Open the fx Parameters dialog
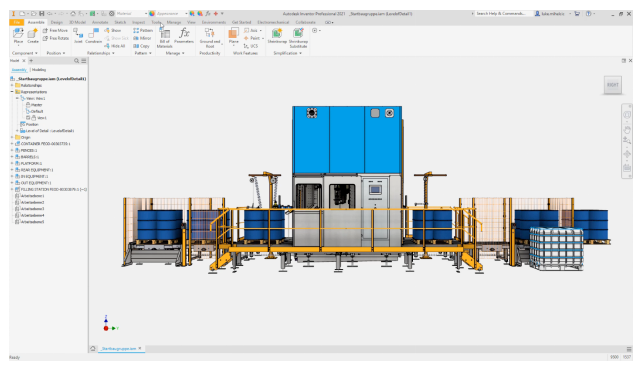This screenshot has height=370, width=640. point(184,35)
